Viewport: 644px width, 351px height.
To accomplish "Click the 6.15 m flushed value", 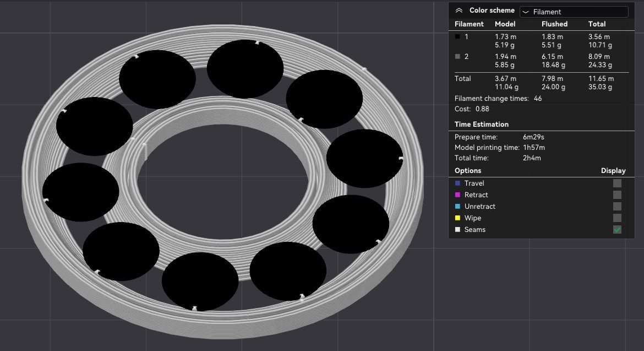I will [553, 56].
